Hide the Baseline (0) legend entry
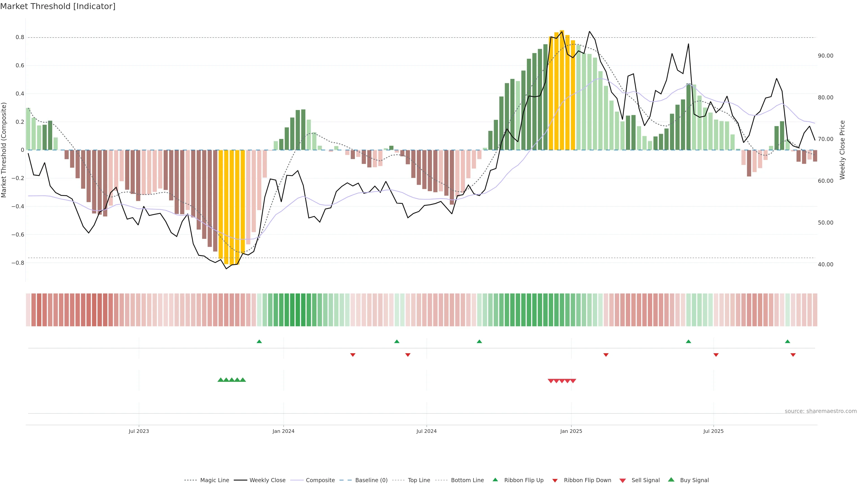Image resolution: width=868 pixels, height=488 pixels. (371, 480)
